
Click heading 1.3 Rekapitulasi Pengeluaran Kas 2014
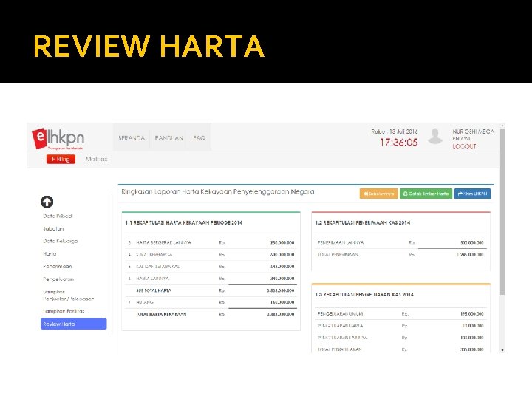[x=364, y=295]
